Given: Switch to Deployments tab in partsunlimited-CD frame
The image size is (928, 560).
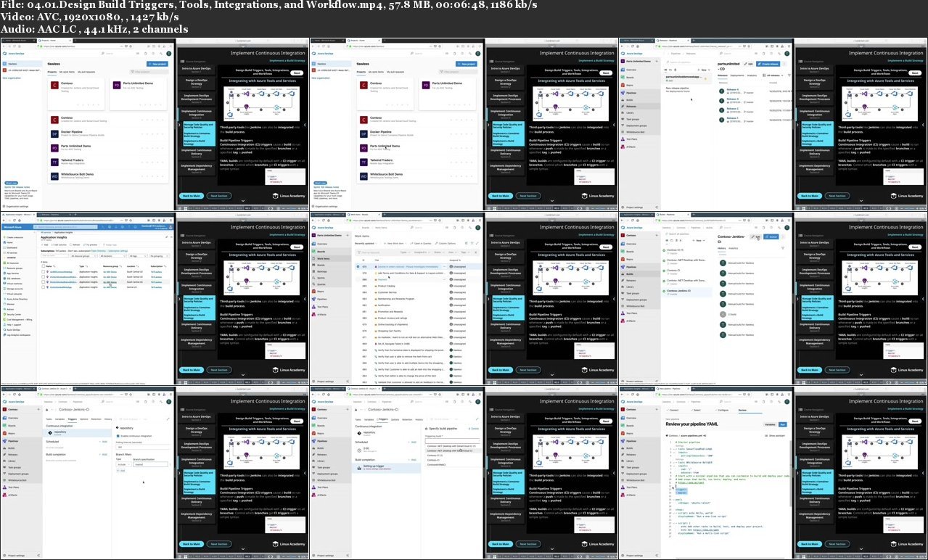Looking at the screenshot, I should 737,75.
